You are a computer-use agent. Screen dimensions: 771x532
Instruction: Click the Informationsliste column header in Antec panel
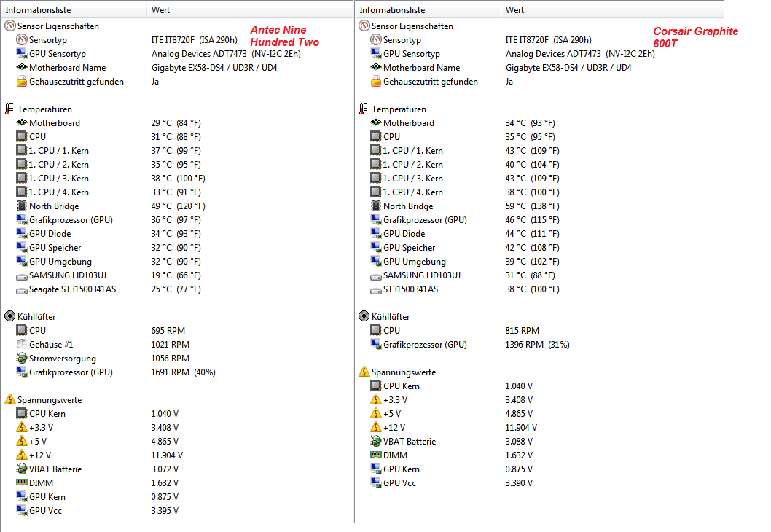coord(74,9)
